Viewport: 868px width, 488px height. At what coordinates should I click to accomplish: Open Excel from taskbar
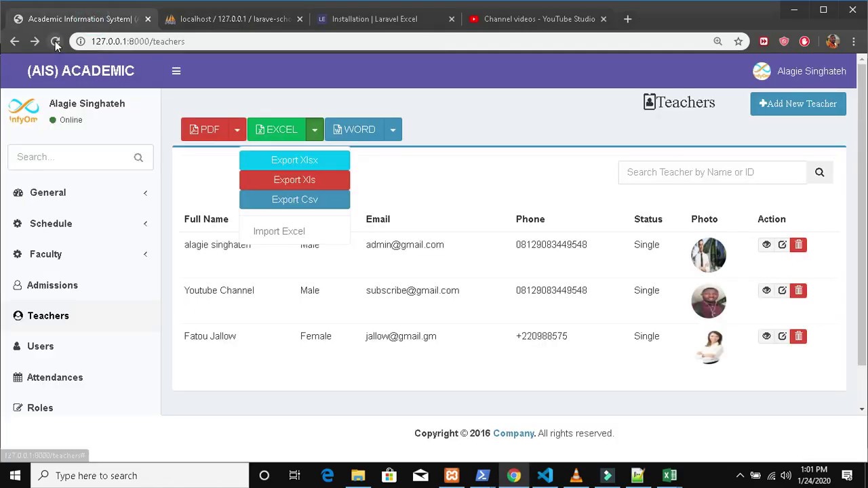669,476
